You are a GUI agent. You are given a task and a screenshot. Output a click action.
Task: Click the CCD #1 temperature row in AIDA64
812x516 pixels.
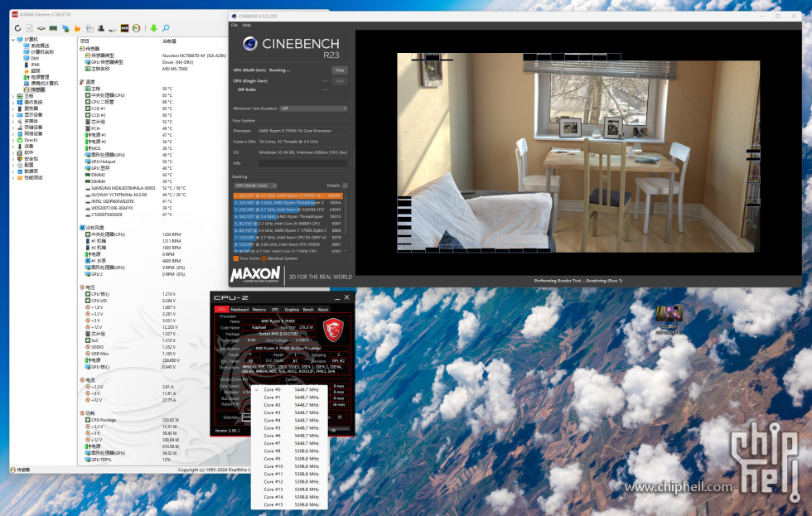pos(129,109)
